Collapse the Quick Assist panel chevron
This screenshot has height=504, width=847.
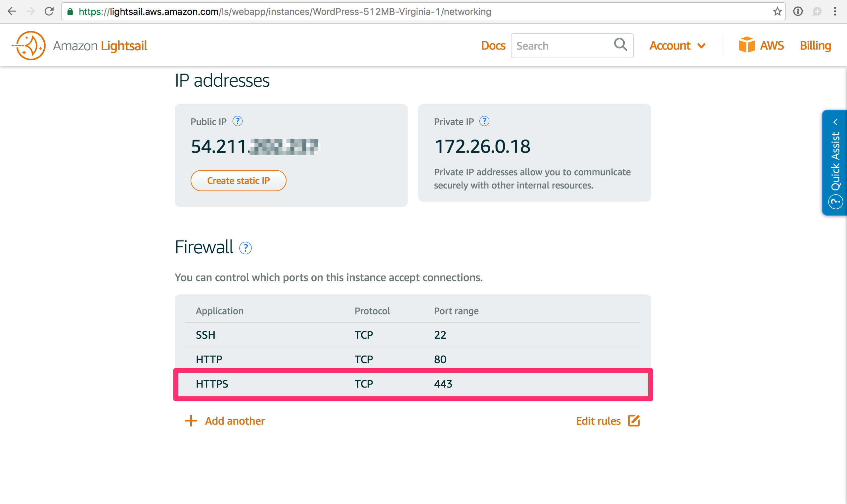pos(836,122)
